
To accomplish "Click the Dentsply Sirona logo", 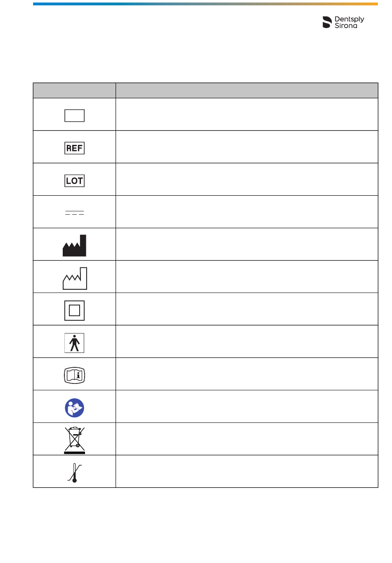I will pos(343,22).
